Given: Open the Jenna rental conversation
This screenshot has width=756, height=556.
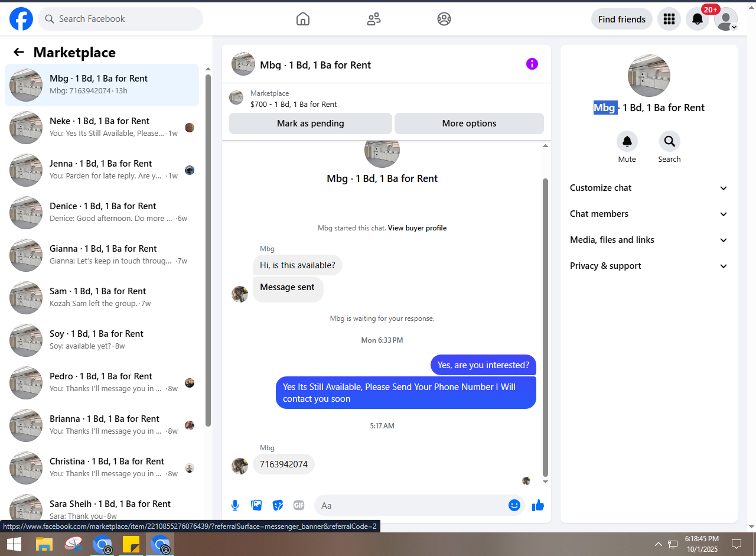Looking at the screenshot, I should click(x=102, y=170).
